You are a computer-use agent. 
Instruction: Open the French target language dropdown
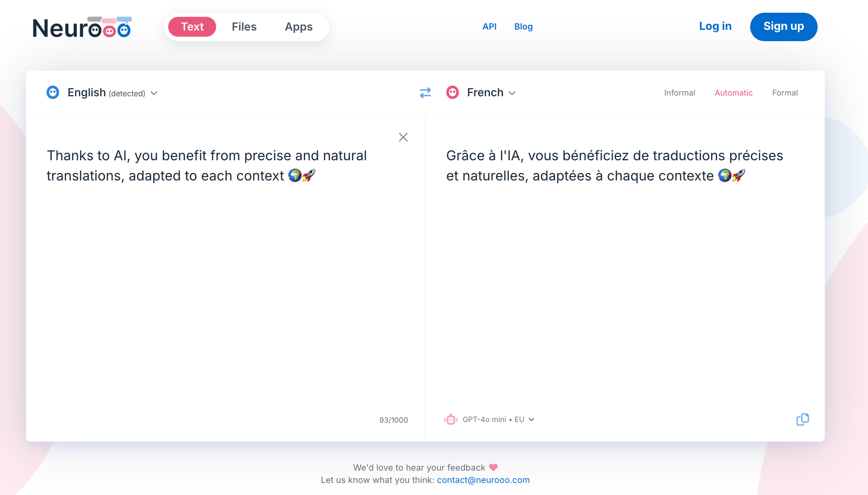coord(491,93)
